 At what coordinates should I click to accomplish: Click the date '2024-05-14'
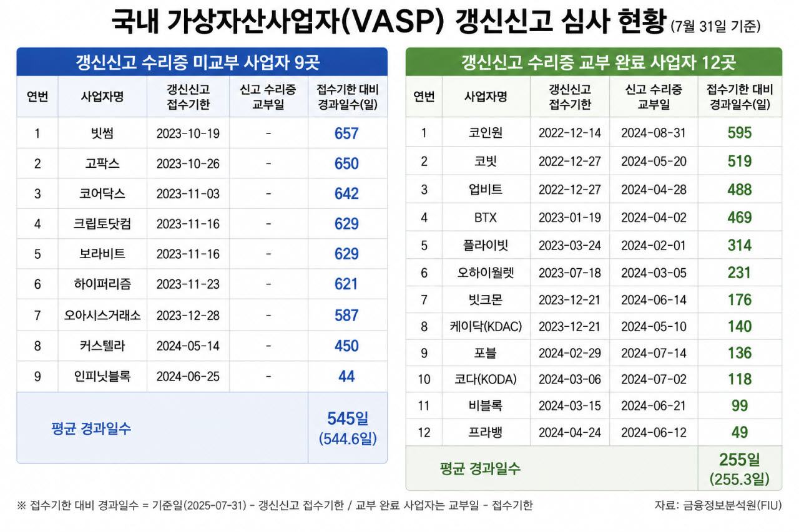tap(188, 346)
